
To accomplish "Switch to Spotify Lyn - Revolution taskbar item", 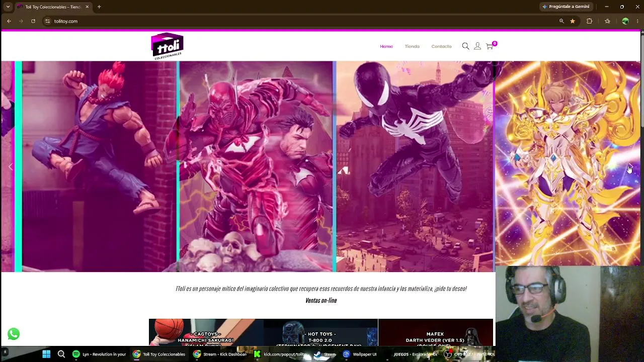I will click(99, 354).
